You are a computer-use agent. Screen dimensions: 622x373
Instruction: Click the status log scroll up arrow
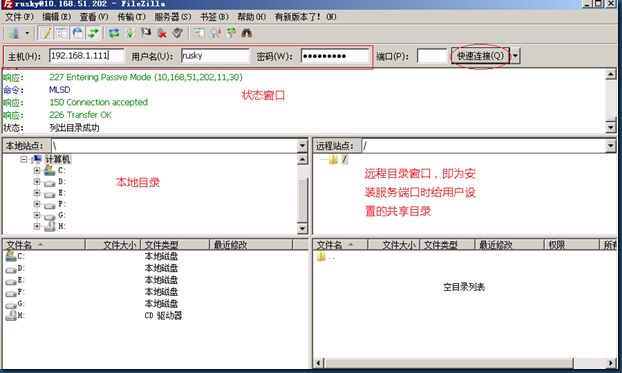tap(610, 74)
